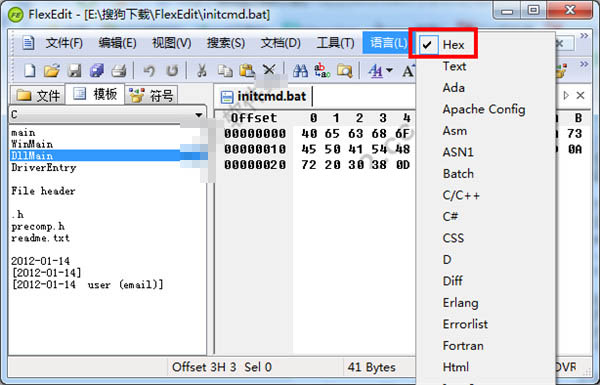Expand the toolbar overflow chevron
The width and height of the screenshot is (600, 385).
click(x=584, y=64)
